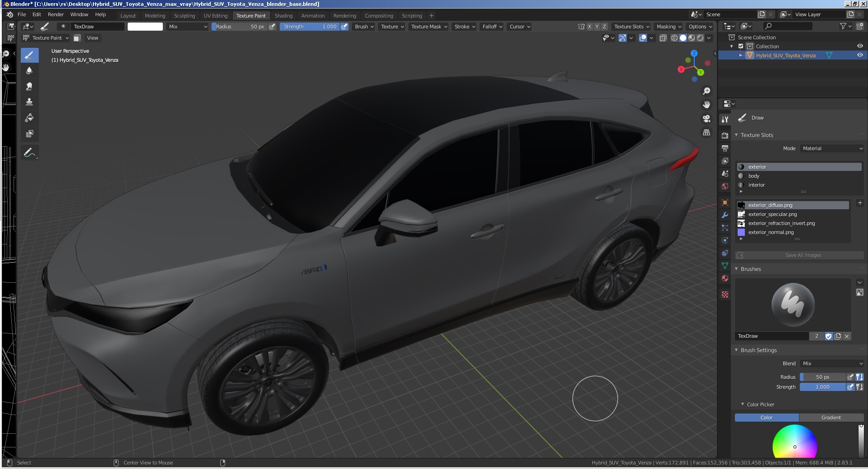Open the Object properties tab
Viewport: 868px width, 469px height.
[725, 202]
